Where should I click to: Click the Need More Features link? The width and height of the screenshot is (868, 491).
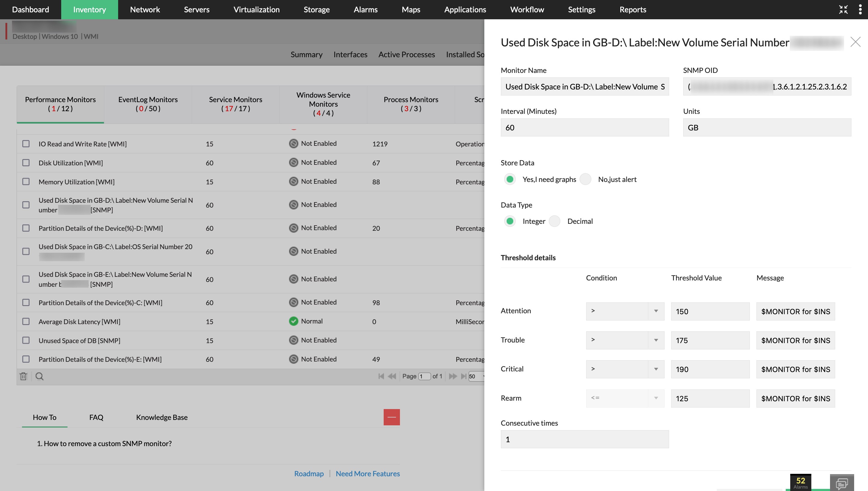367,474
